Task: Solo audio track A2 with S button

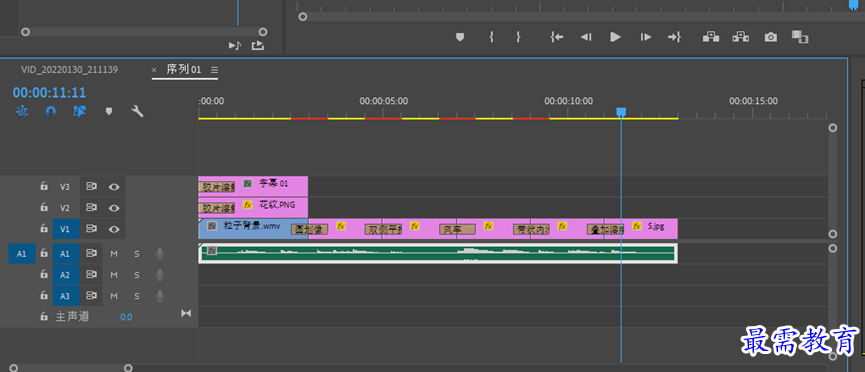Action: [137, 275]
